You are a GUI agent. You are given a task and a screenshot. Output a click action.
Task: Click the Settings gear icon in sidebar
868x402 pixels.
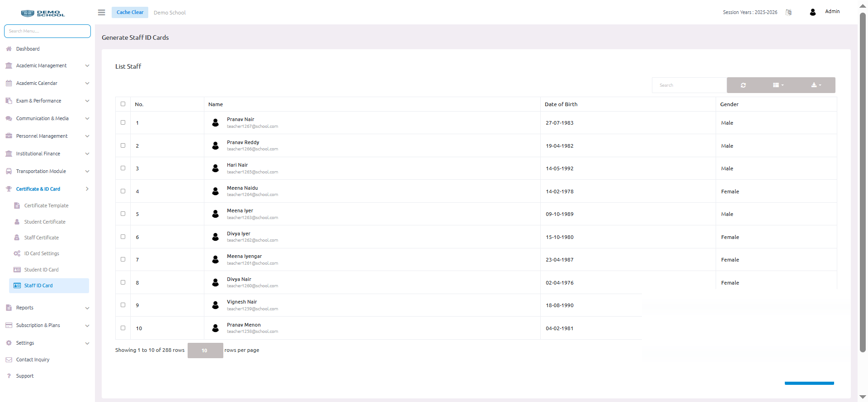[9, 343]
